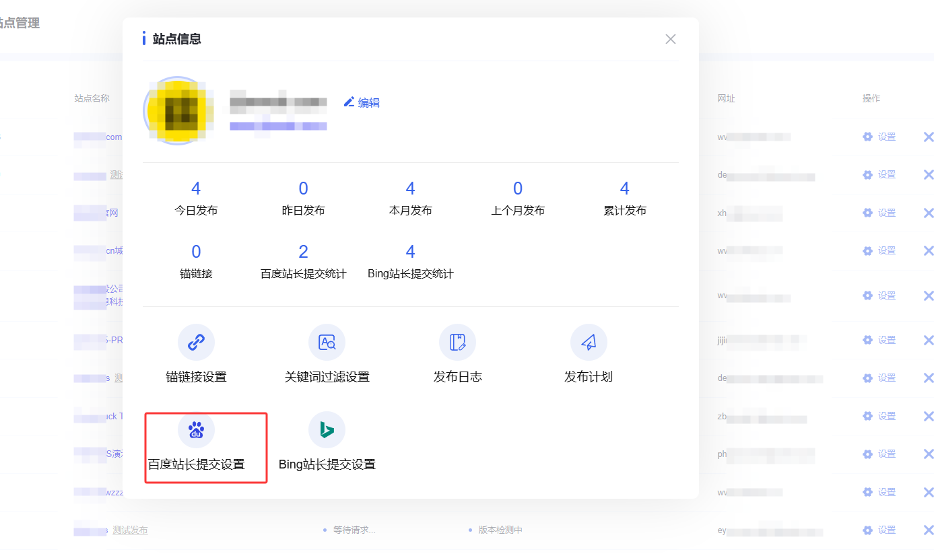The image size is (934, 560).
Task: Click the Bing站长提交统计 statistic
Action: coord(411,261)
